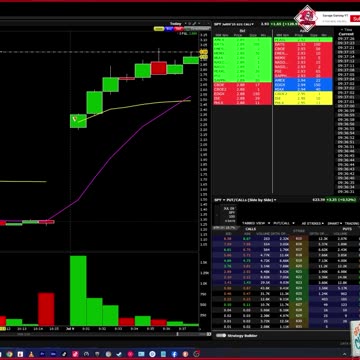This screenshot has height=360, width=360.
Task: Open the TABBED VIEW dropdown
Action: tap(255, 223)
